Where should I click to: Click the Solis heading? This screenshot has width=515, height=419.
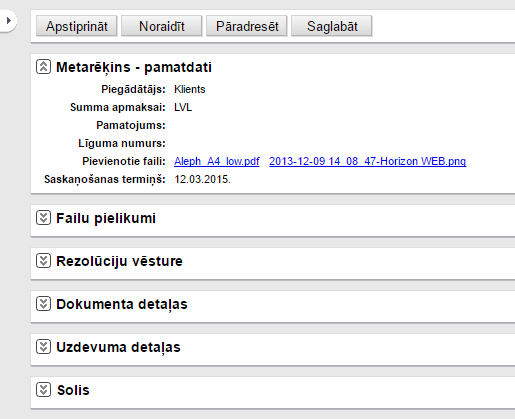coord(73,390)
